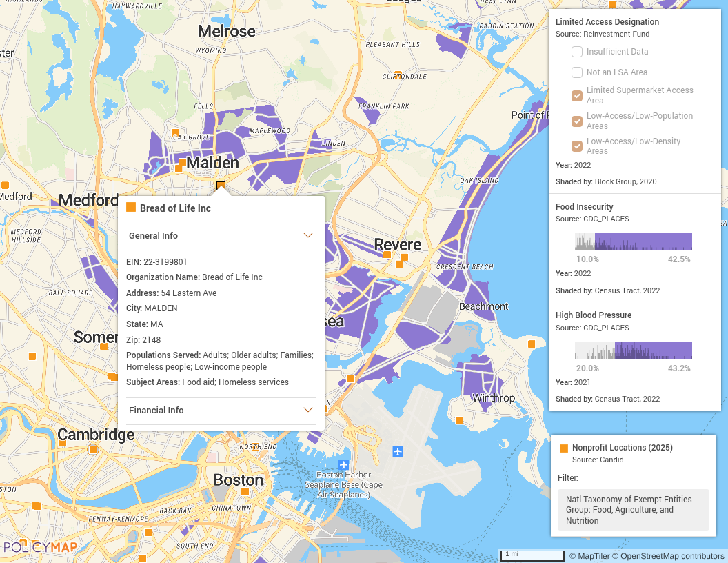This screenshot has height=563, width=728.
Task: Expand the Financial Info section chevron
Action: [x=308, y=410]
